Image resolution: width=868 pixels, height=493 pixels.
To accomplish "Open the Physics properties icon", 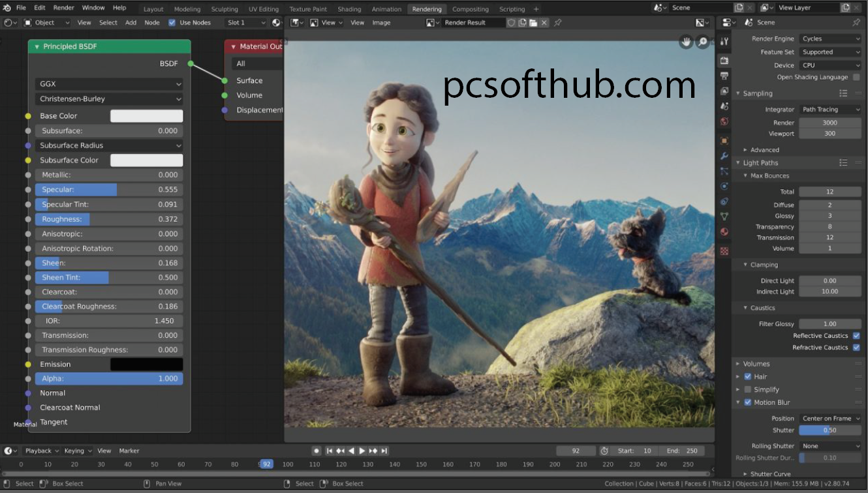I will tap(724, 187).
